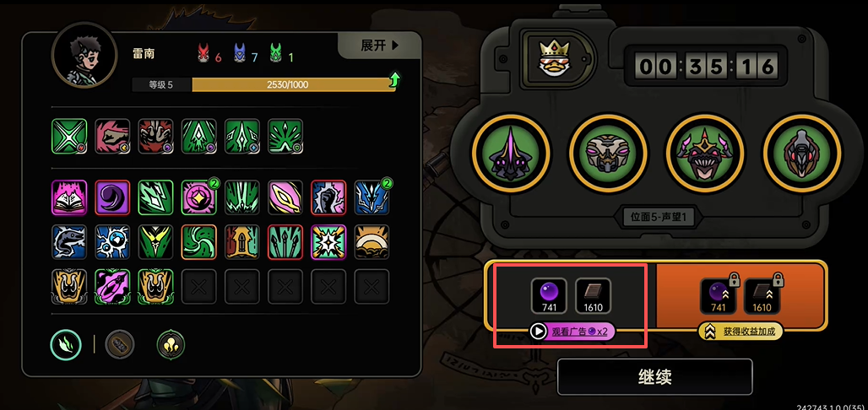Click the green swirl vortex skill icon
This screenshot has height=410, width=868.
pyautogui.click(x=198, y=242)
